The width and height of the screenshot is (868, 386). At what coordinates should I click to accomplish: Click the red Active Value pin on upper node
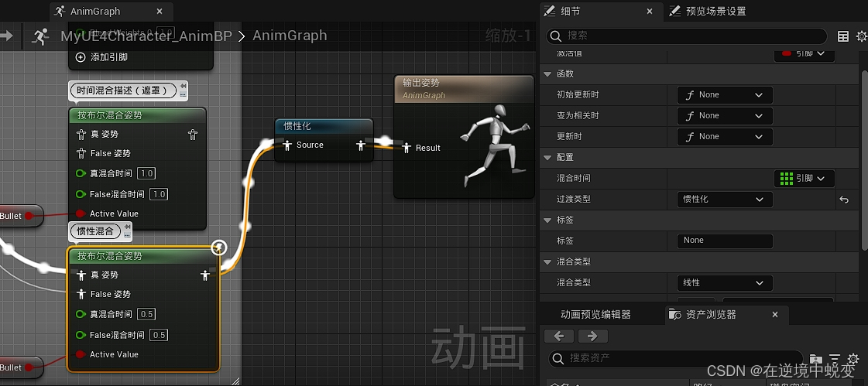(x=81, y=213)
